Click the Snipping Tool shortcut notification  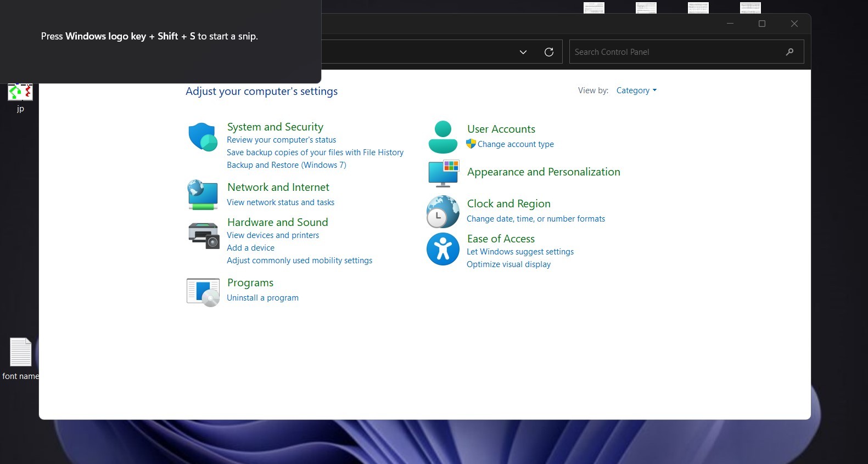(x=160, y=42)
